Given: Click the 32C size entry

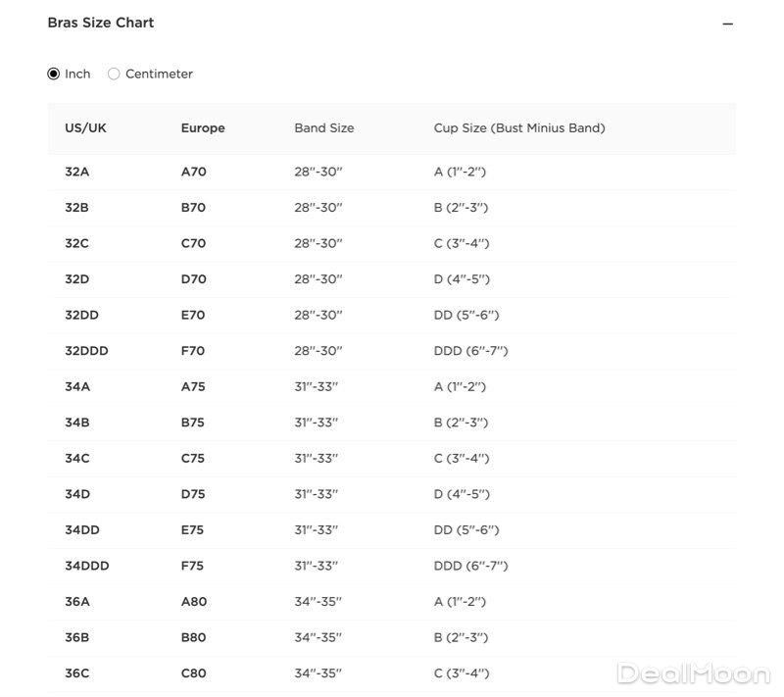Looking at the screenshot, I should pyautogui.click(x=77, y=243).
